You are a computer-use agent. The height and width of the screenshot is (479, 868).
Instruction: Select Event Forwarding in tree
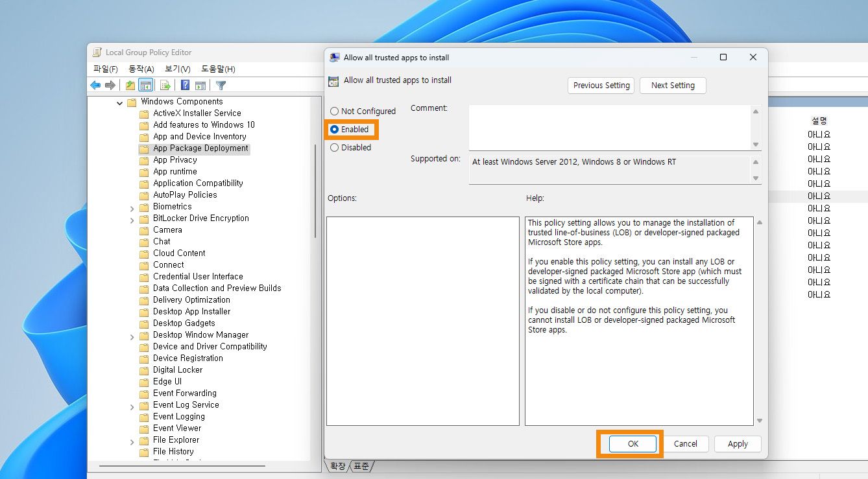coord(185,393)
